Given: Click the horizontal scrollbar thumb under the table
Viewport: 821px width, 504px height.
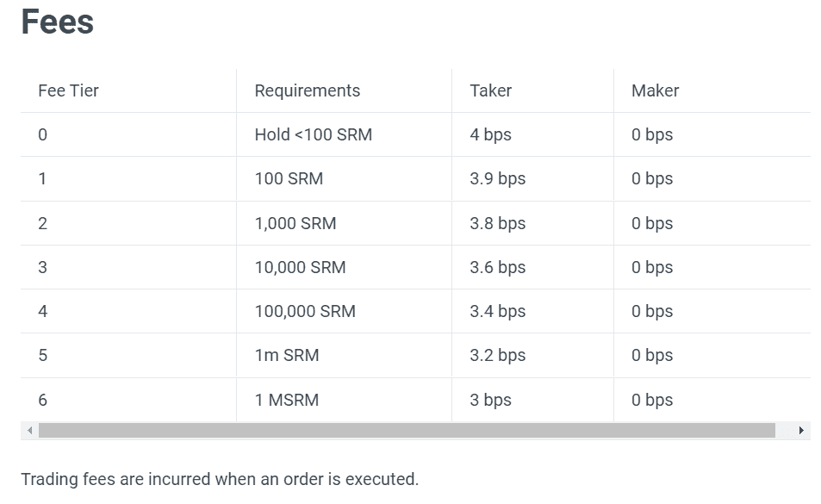Looking at the screenshot, I should 407,430.
